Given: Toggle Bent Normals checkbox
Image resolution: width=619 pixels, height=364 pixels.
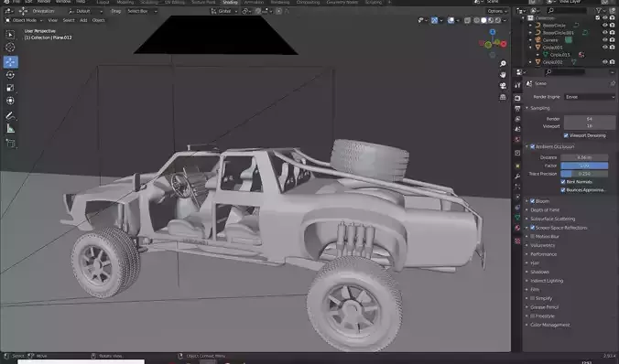Looking at the screenshot, I should tap(563, 182).
